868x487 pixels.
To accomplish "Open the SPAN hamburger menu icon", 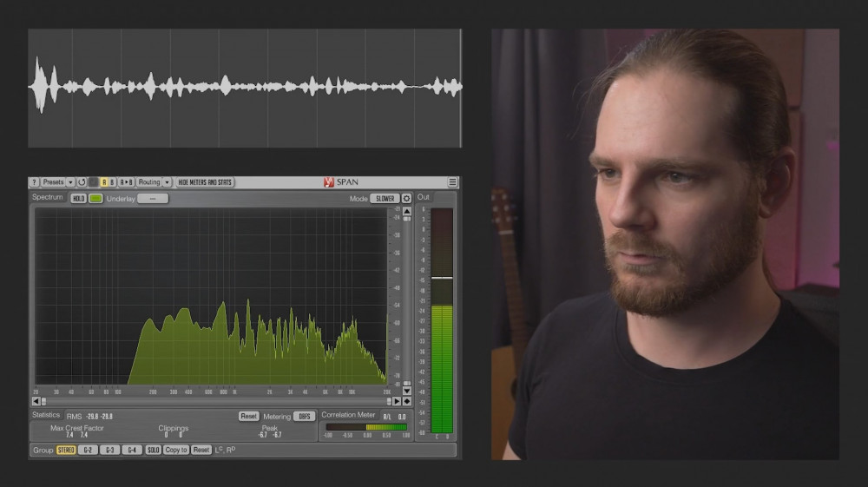I will (x=452, y=182).
